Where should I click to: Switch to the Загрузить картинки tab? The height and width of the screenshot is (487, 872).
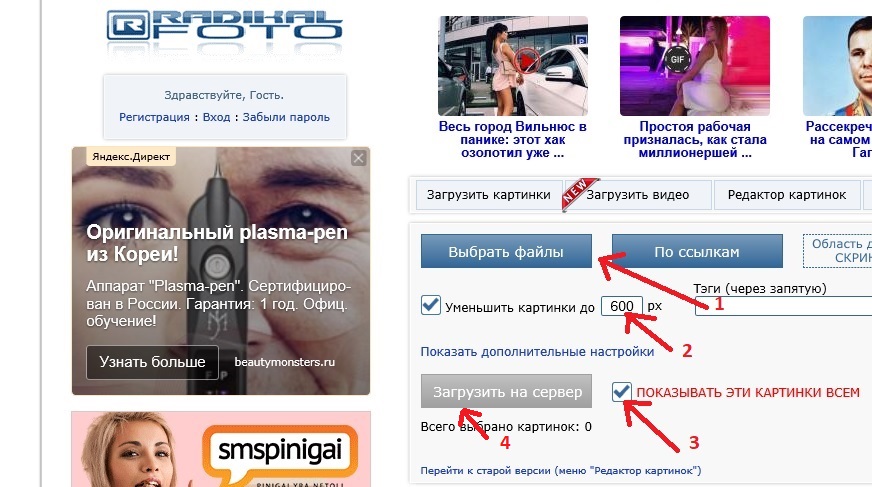click(489, 195)
